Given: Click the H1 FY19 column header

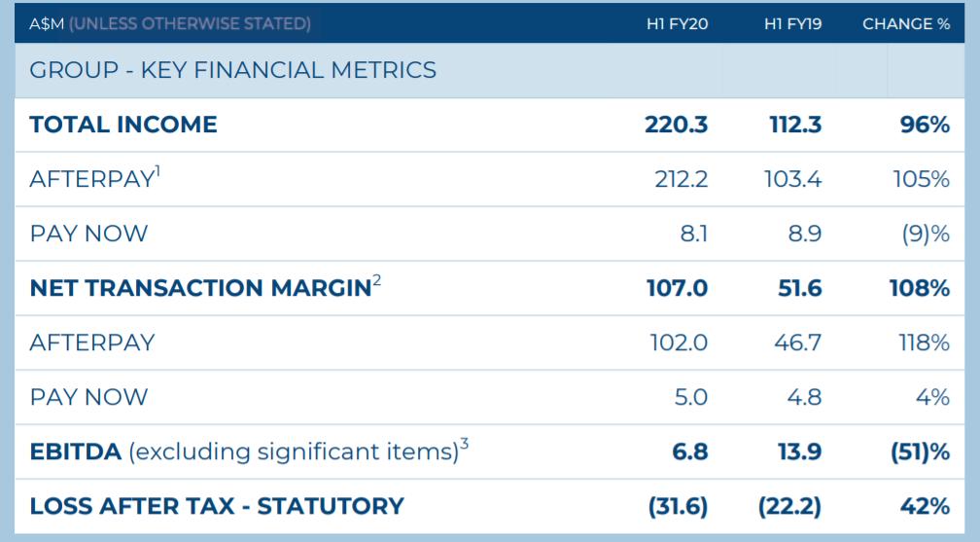Looking at the screenshot, I should tap(792, 23).
